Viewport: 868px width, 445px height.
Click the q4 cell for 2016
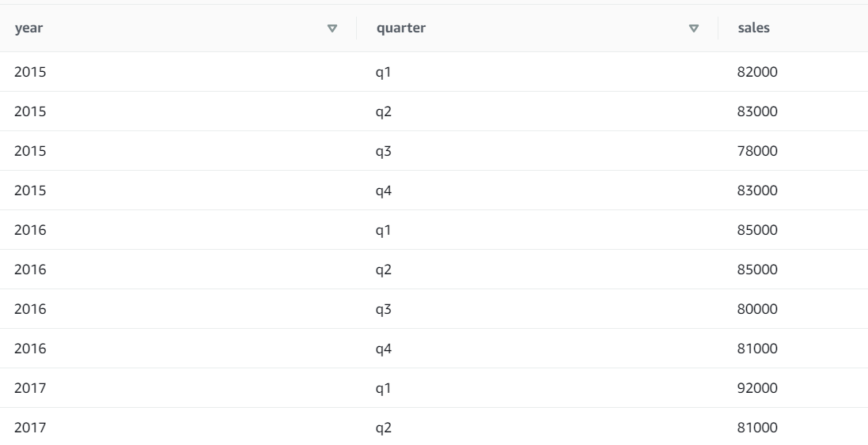pyautogui.click(x=385, y=349)
